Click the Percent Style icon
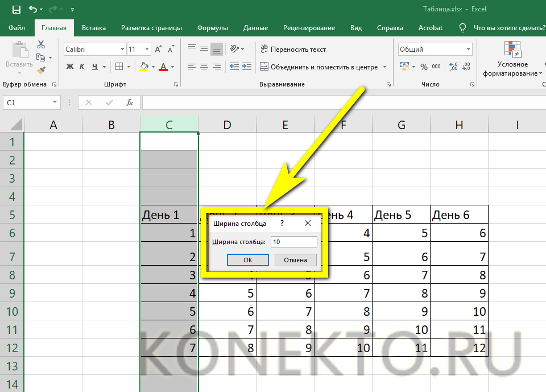 423,67
